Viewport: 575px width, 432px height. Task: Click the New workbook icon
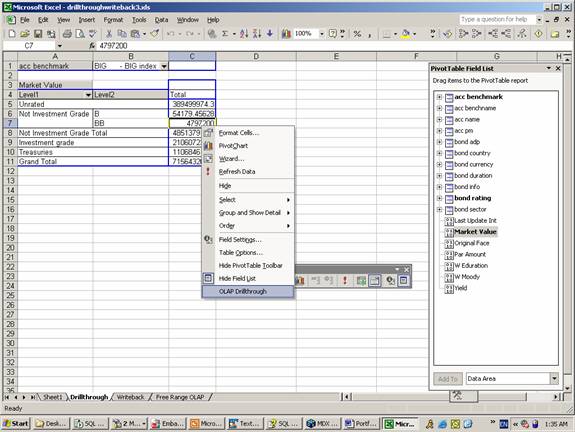(x=12, y=34)
